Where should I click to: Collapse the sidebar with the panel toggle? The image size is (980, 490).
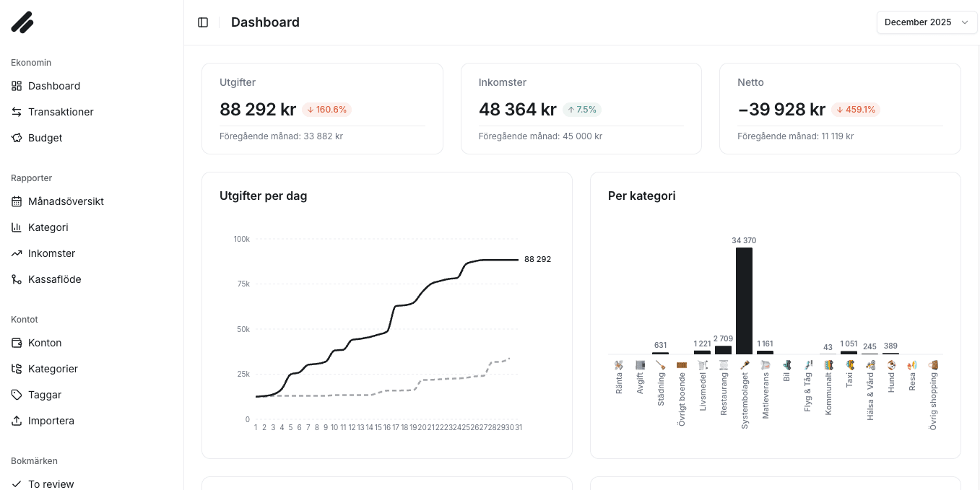(x=203, y=22)
